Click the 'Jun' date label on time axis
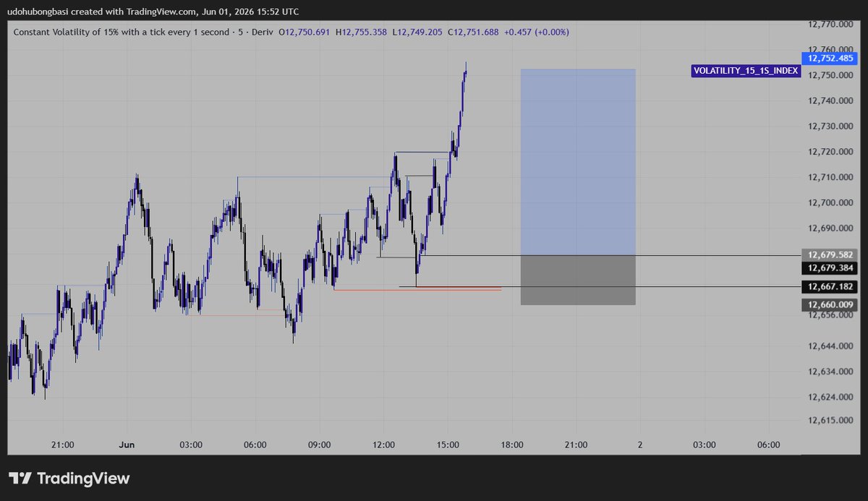 click(127, 445)
